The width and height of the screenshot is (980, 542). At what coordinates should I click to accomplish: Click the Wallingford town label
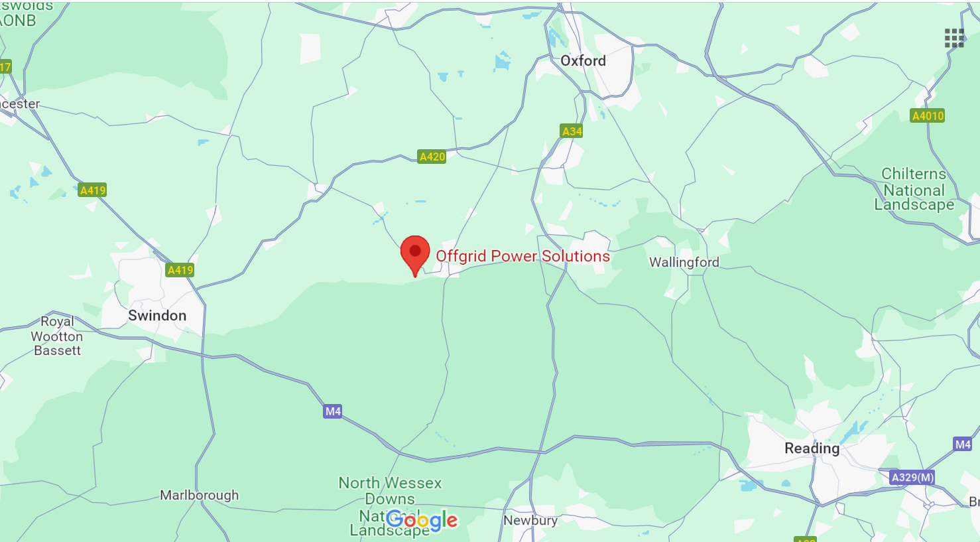(684, 262)
